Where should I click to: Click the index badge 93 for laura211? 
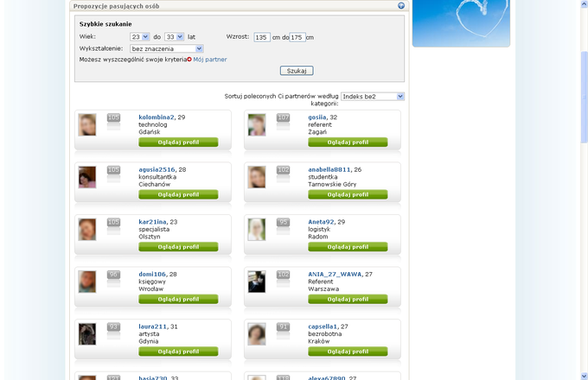coord(113,327)
